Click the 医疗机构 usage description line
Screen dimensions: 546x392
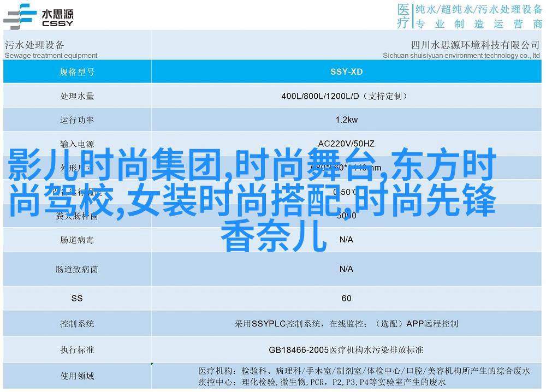(x=364, y=371)
